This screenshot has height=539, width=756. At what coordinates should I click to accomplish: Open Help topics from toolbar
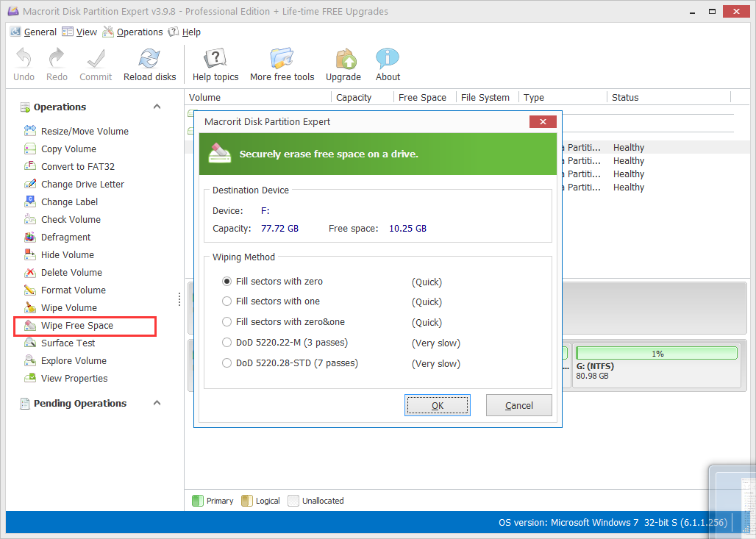click(215, 60)
